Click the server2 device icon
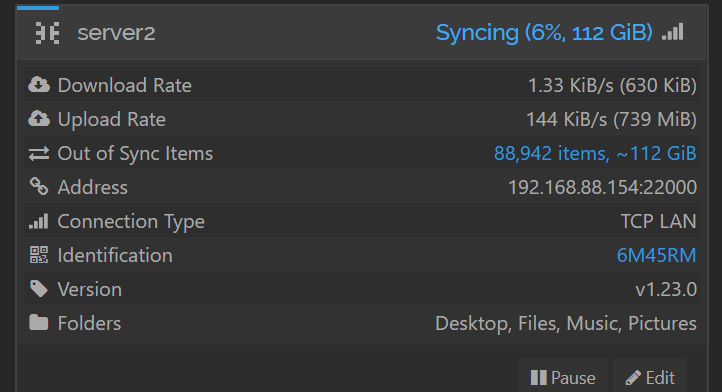 (47, 33)
